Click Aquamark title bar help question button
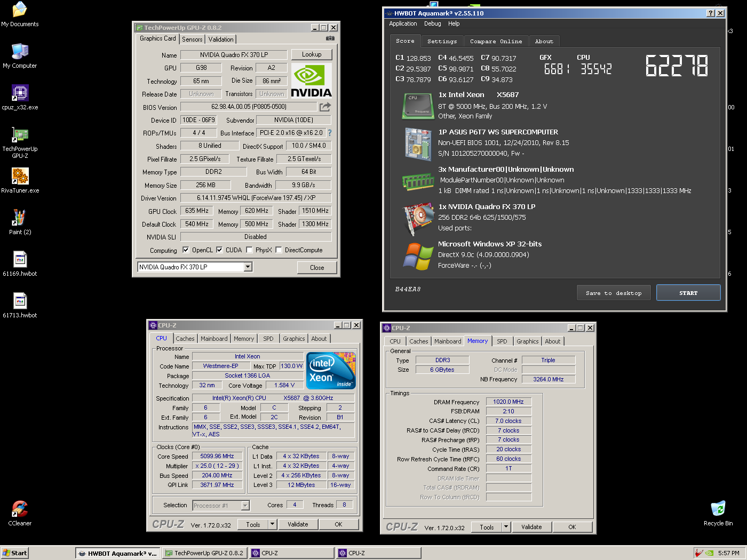Image resolution: width=747 pixels, height=560 pixels. click(x=710, y=13)
